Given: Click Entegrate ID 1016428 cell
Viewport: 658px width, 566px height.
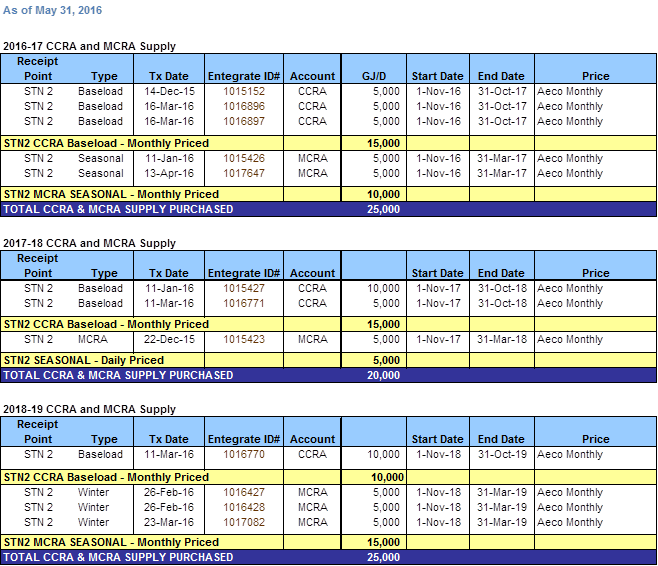Looking at the screenshot, I should click(243, 507).
